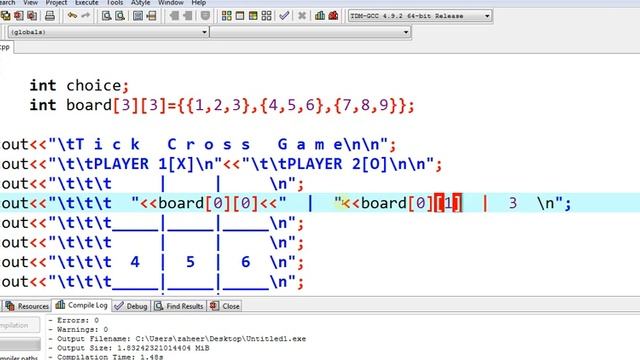Image resolution: width=640 pixels, height=360 pixels.
Task: Select the Compile Log tab
Action: 82,305
